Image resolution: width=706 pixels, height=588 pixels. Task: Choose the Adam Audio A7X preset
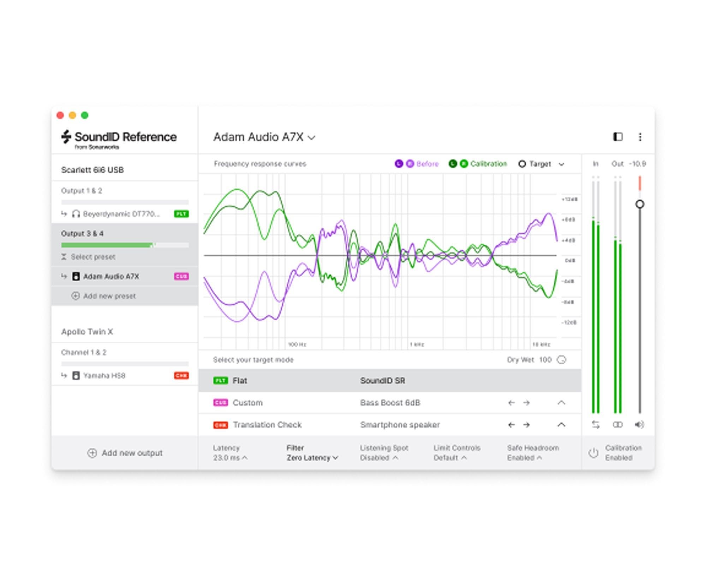point(125,276)
